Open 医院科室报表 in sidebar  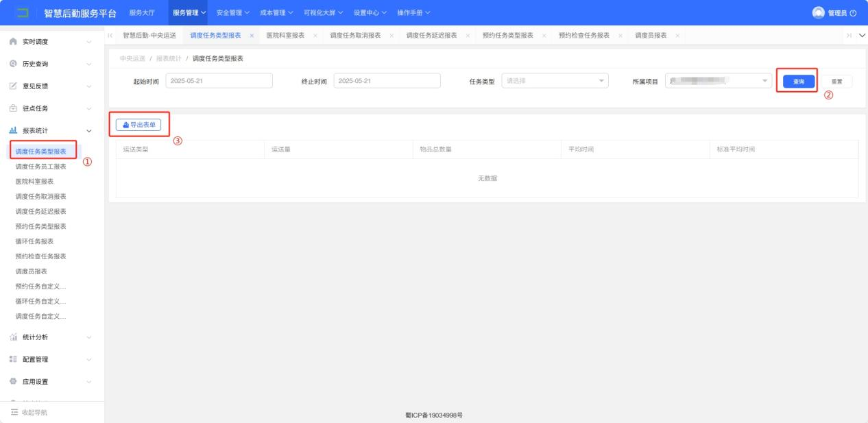pyautogui.click(x=34, y=182)
